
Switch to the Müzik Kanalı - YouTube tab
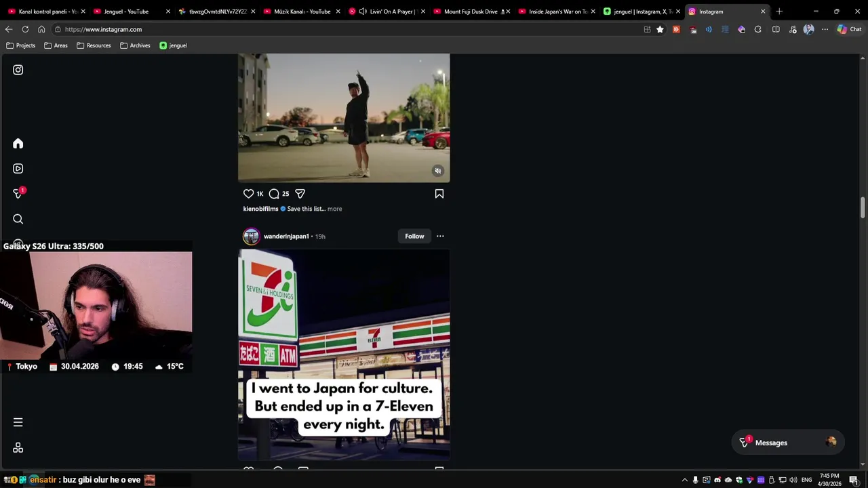pyautogui.click(x=302, y=12)
